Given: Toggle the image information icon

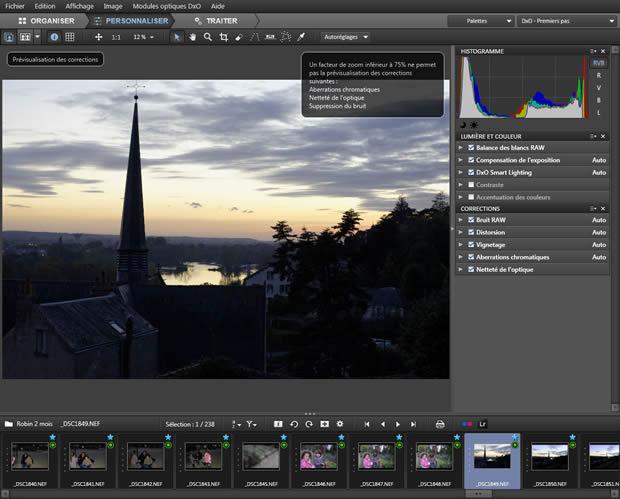Looking at the screenshot, I should click(x=54, y=37).
